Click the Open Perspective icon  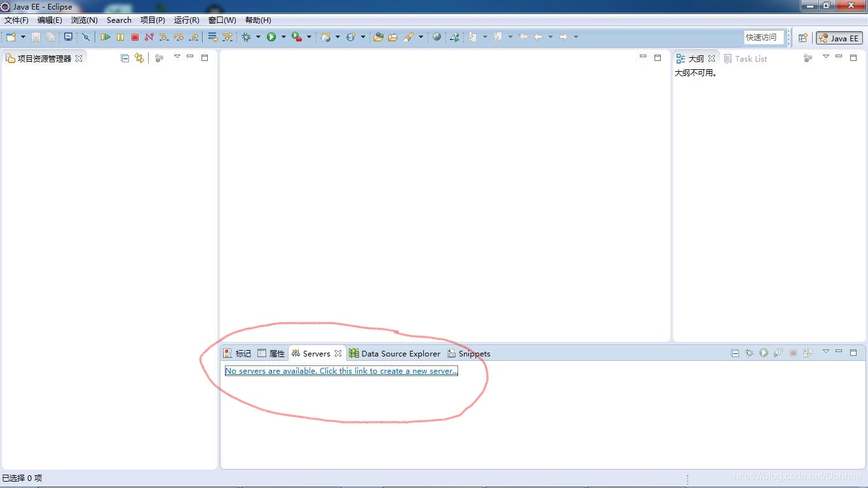point(803,38)
